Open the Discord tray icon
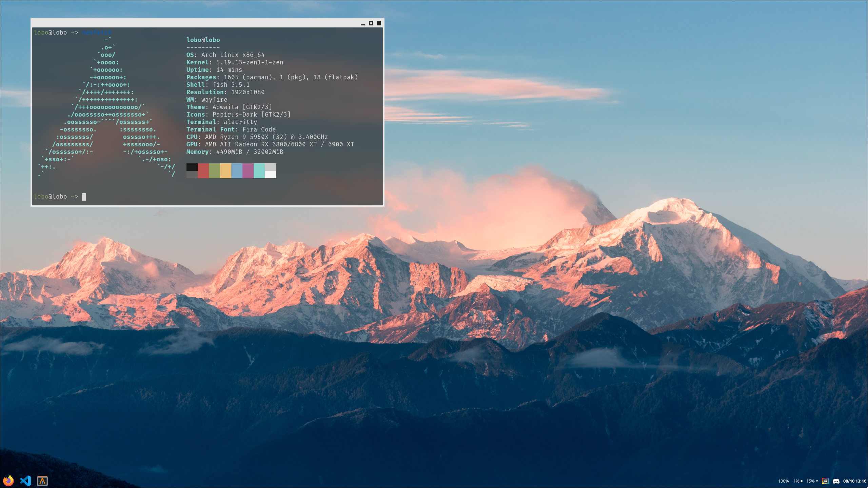 [x=836, y=481]
